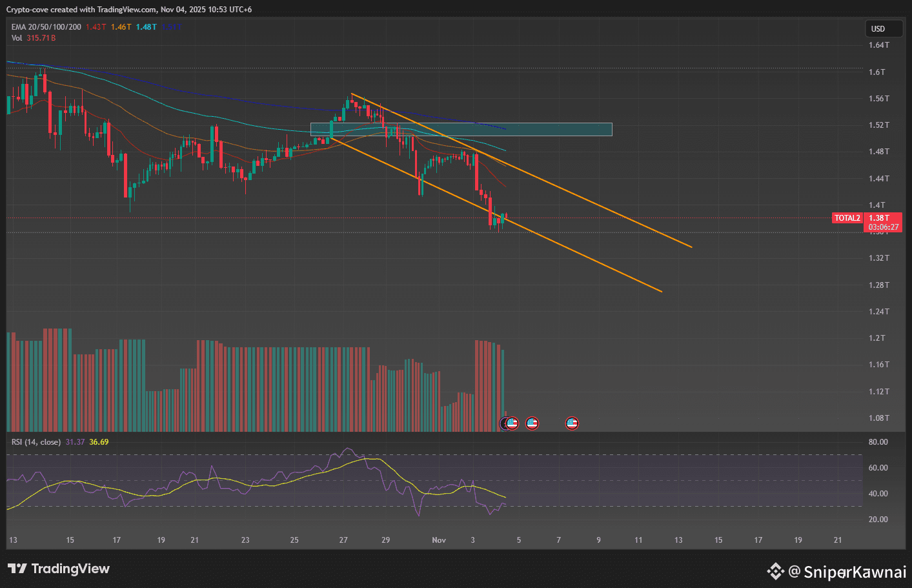Click the Nov label on the time axis
This screenshot has width=912, height=588.
coord(439,540)
